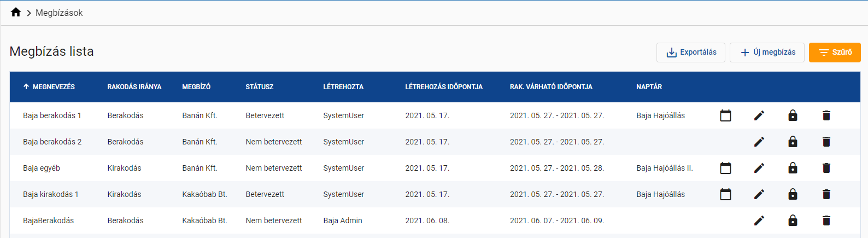Delete the Baja berakodás 1 row
Image resolution: width=868 pixels, height=238 pixels.
point(826,115)
